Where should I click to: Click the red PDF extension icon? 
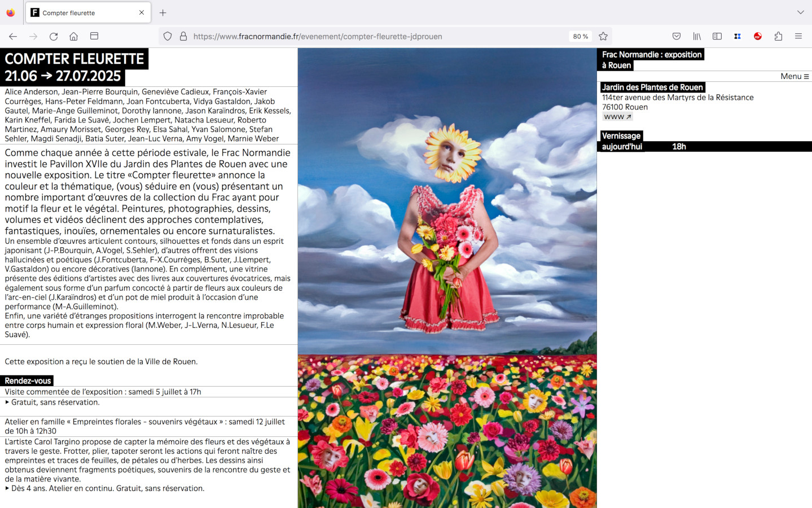(758, 36)
